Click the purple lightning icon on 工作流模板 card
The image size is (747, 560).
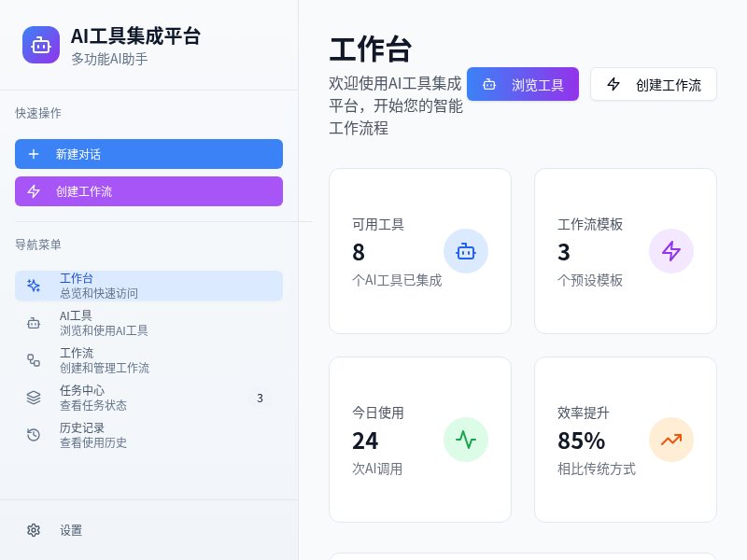point(671,251)
